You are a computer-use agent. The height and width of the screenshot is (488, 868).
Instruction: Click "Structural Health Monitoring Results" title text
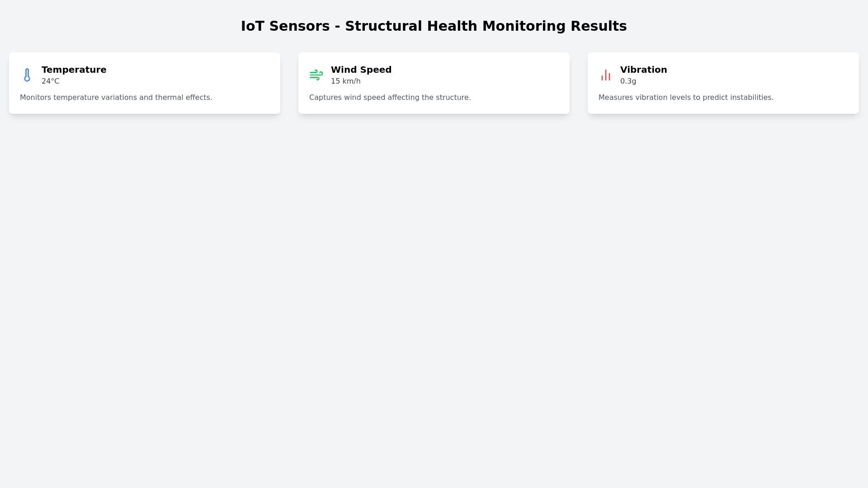[x=486, y=26]
